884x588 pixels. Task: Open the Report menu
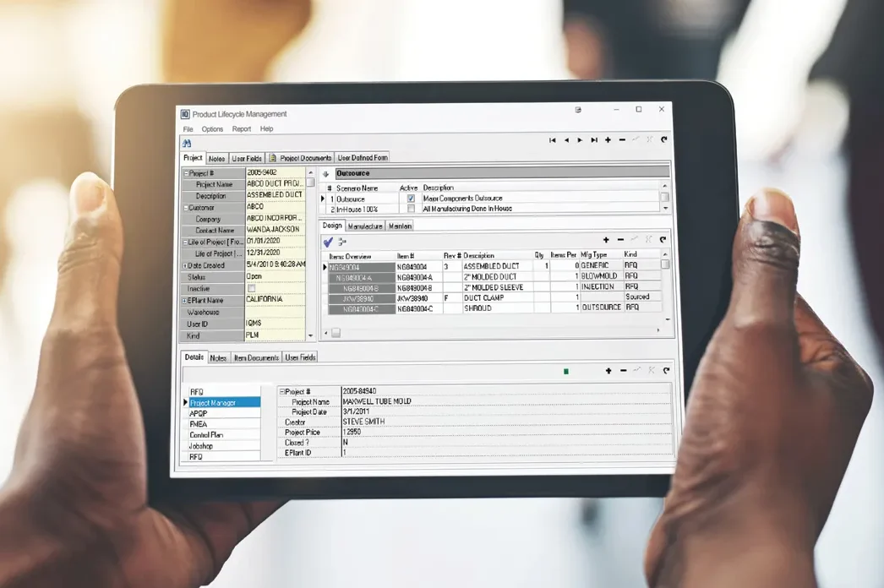[242, 129]
